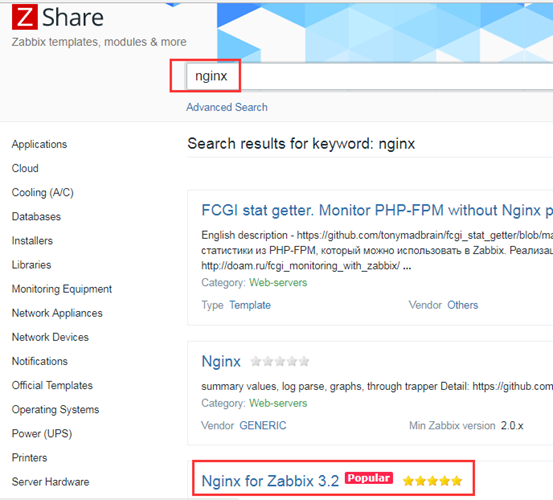Click the GENERIC vendor link
Screen dimensions: 553x500
(263, 426)
